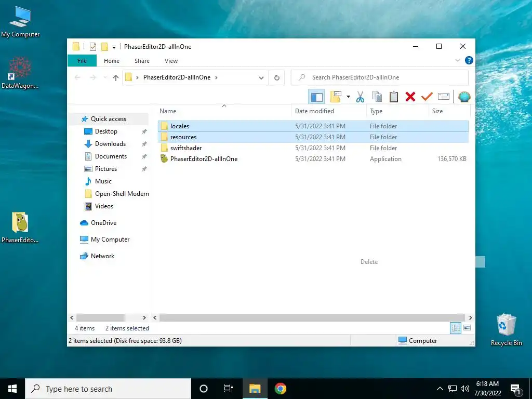Select Quick access in navigation pane
Screen dimensions: 532x399
tap(108, 119)
